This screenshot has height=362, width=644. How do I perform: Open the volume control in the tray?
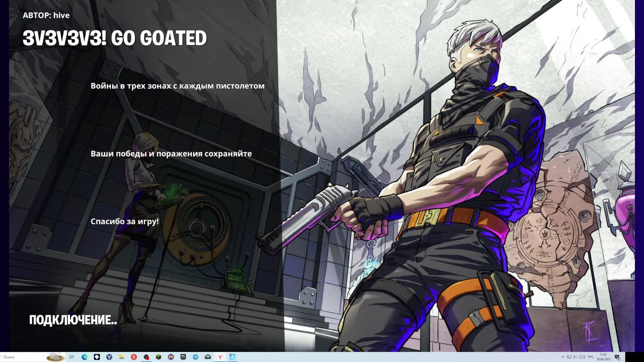tap(576, 357)
